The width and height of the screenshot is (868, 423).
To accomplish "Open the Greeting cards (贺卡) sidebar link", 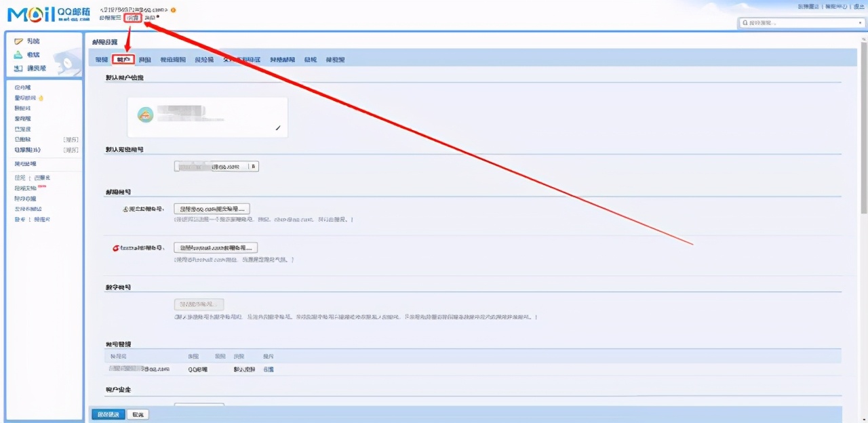I will click(20, 220).
